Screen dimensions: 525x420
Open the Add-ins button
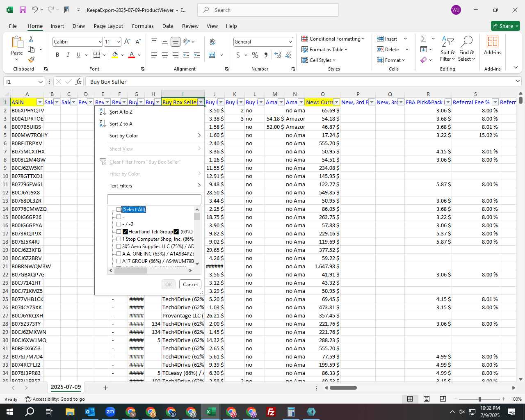click(x=493, y=46)
